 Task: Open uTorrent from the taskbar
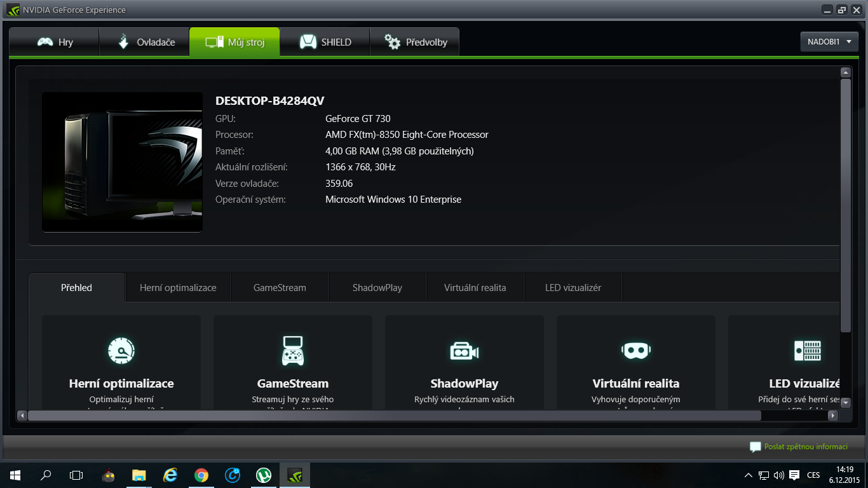pyautogui.click(x=263, y=475)
